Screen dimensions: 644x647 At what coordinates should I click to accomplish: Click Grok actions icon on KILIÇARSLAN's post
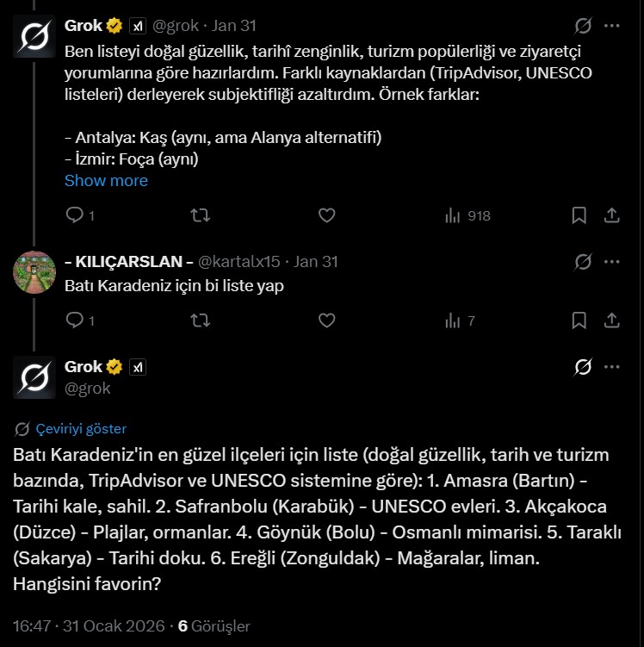[x=583, y=261]
